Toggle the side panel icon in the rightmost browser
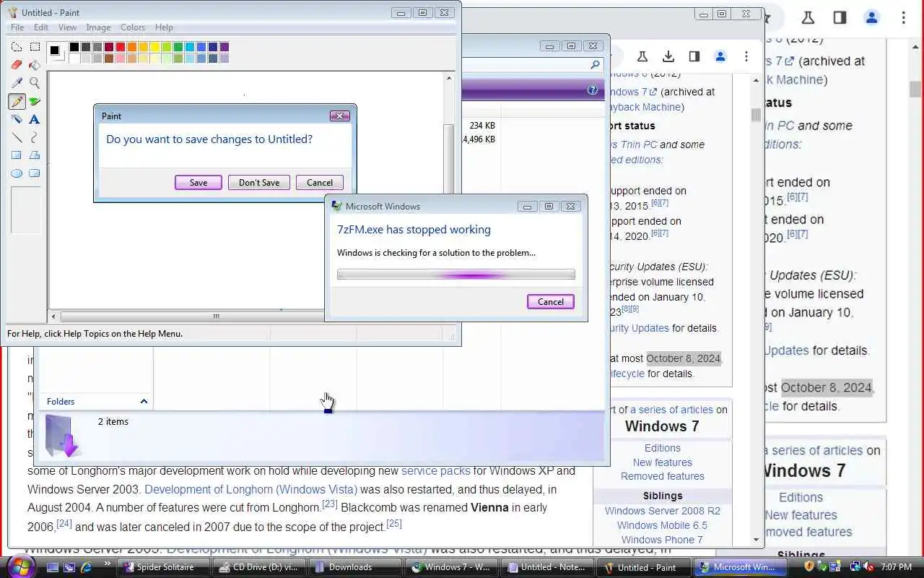Screen dimensions: 924x578 click(x=840, y=17)
